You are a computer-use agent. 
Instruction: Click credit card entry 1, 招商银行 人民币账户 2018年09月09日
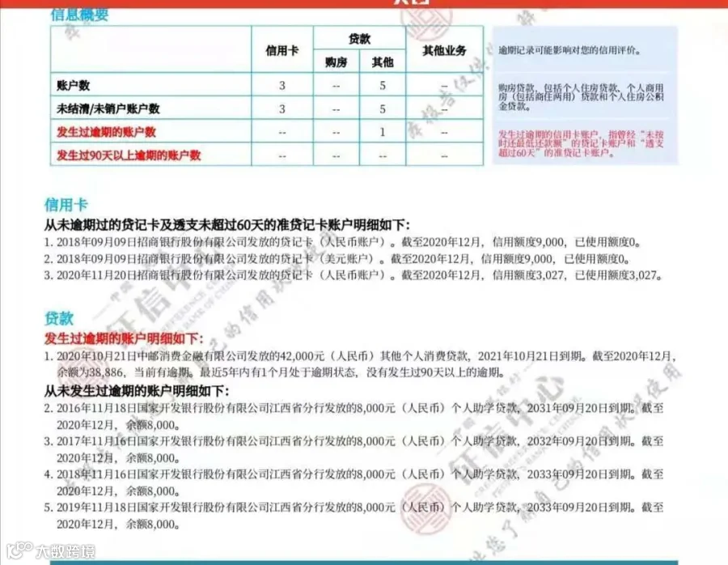click(343, 242)
